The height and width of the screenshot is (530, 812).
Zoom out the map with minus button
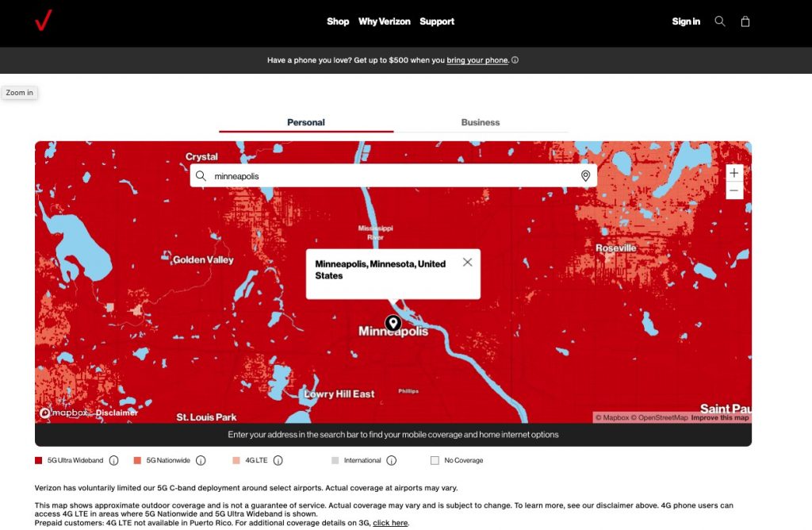(x=733, y=190)
